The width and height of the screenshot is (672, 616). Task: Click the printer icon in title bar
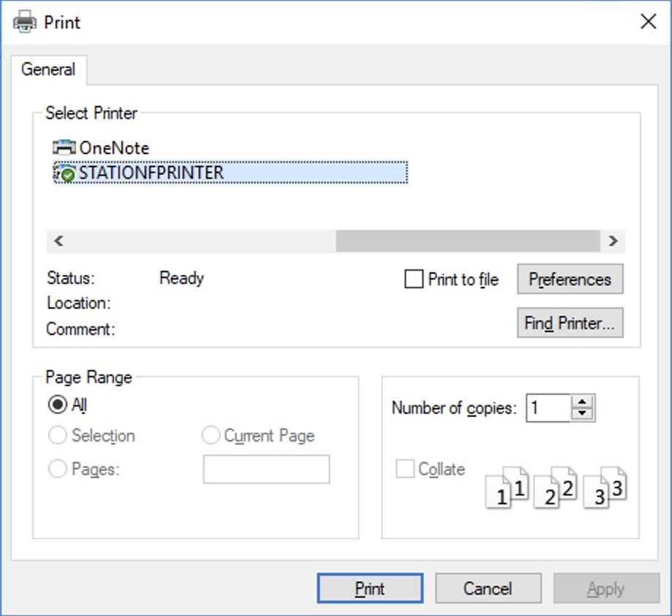pyautogui.click(x=25, y=22)
